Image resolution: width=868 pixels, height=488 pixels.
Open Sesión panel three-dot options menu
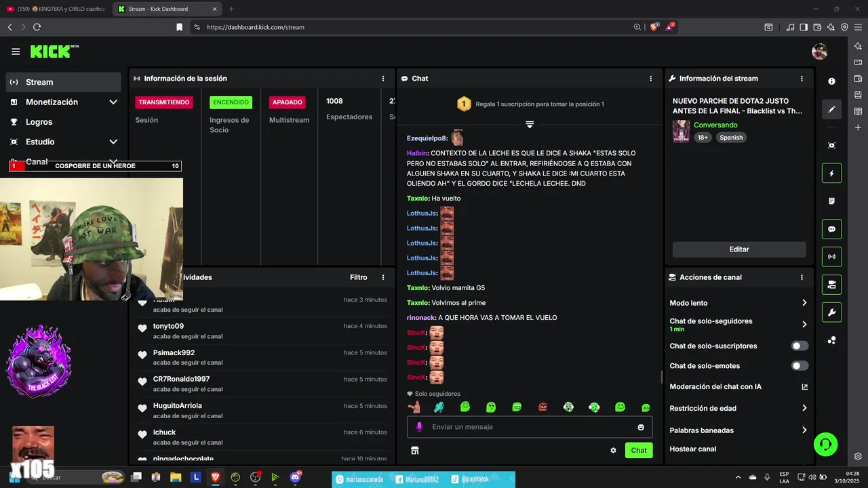click(x=383, y=79)
